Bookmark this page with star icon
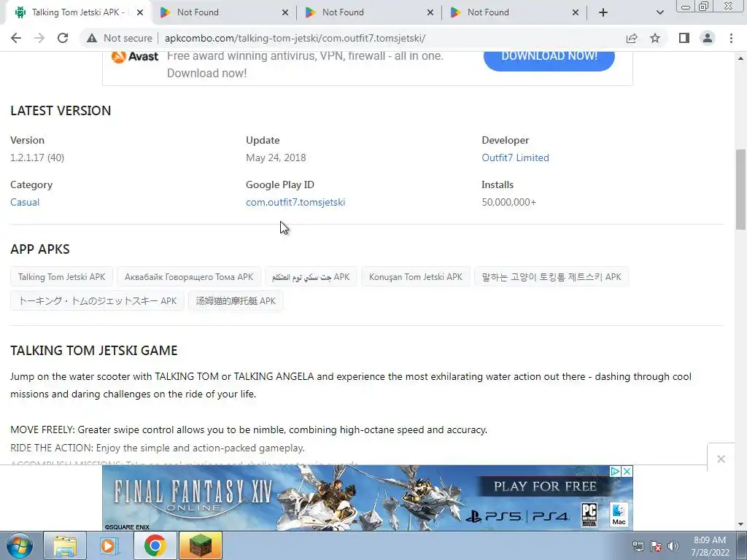Image resolution: width=747 pixels, height=560 pixels. tap(655, 38)
